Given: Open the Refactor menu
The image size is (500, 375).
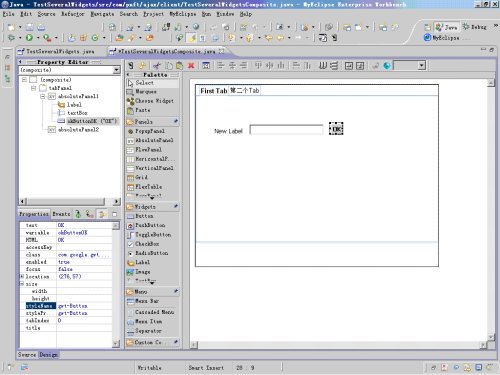Looking at the screenshot, I should coord(72,14).
